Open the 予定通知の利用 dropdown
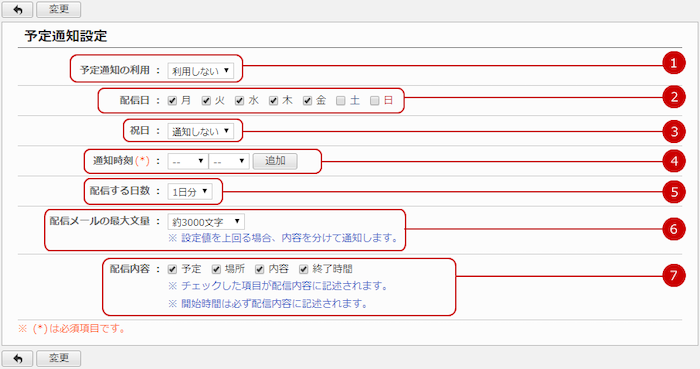This screenshot has height=369, width=700. (200, 70)
